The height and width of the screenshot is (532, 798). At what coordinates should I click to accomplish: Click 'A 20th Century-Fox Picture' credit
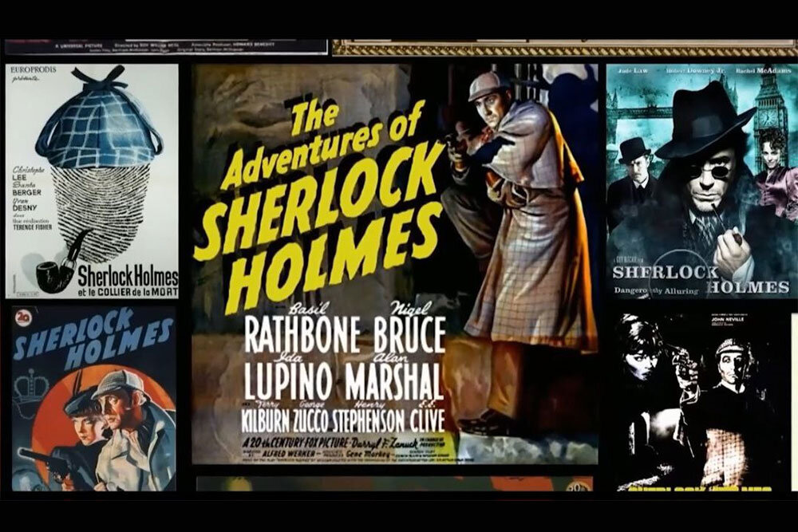[x=294, y=441]
